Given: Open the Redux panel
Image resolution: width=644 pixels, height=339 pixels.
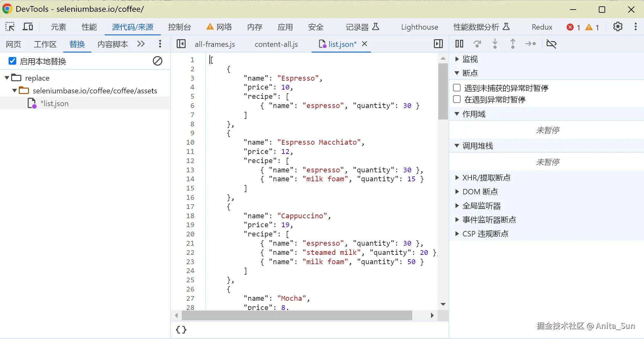Looking at the screenshot, I should click(542, 27).
